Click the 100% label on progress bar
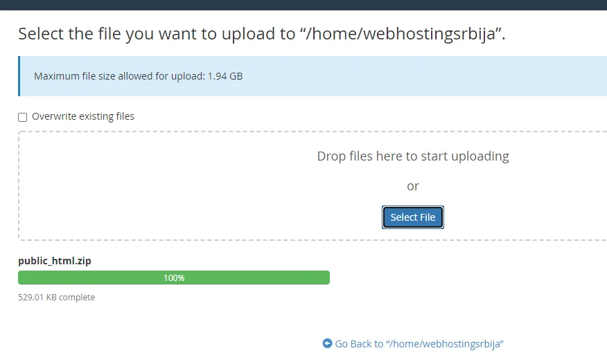This screenshot has height=364, width=607. point(174,277)
